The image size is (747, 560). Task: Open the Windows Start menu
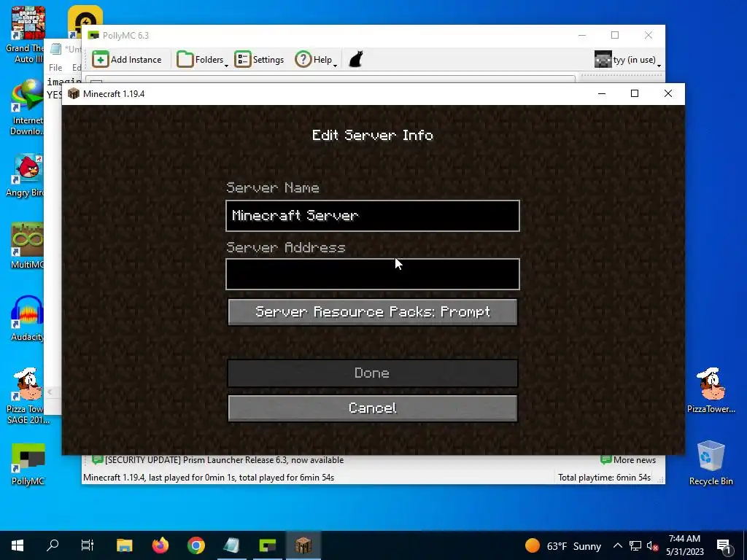click(18, 545)
